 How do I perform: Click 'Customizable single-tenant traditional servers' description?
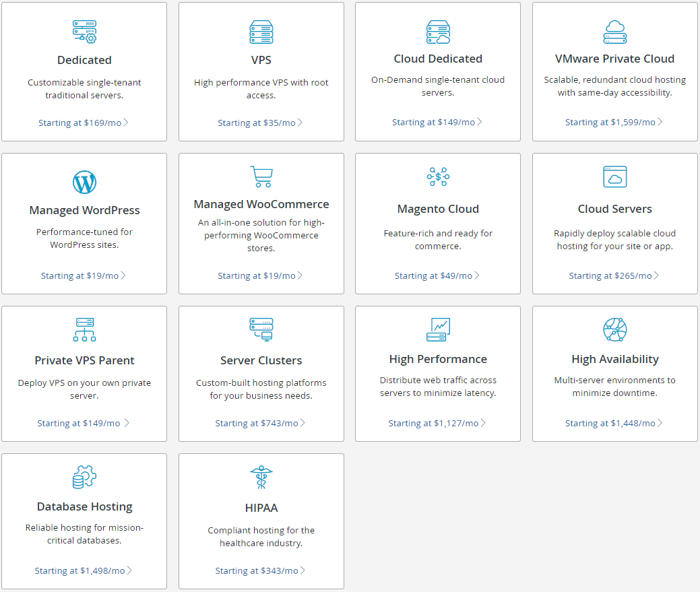point(84,89)
